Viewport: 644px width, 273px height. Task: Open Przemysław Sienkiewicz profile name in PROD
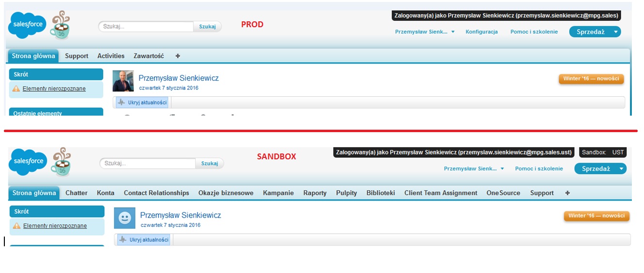(x=179, y=78)
